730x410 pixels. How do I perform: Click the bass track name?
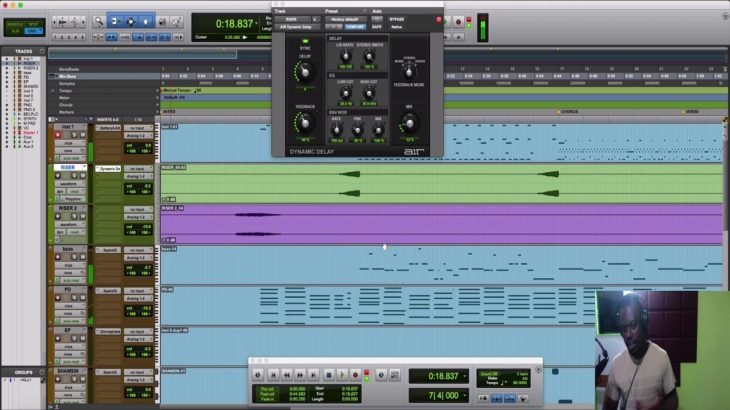pyautogui.click(x=68, y=249)
